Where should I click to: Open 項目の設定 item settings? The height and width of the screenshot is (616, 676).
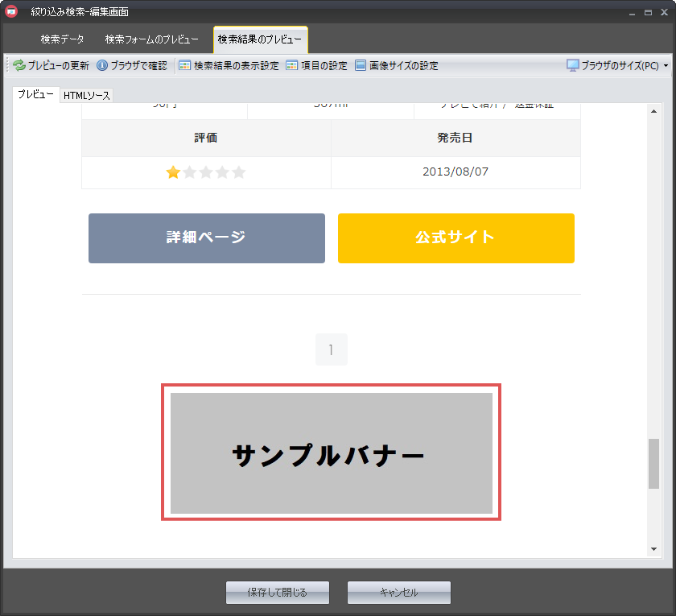[316, 66]
